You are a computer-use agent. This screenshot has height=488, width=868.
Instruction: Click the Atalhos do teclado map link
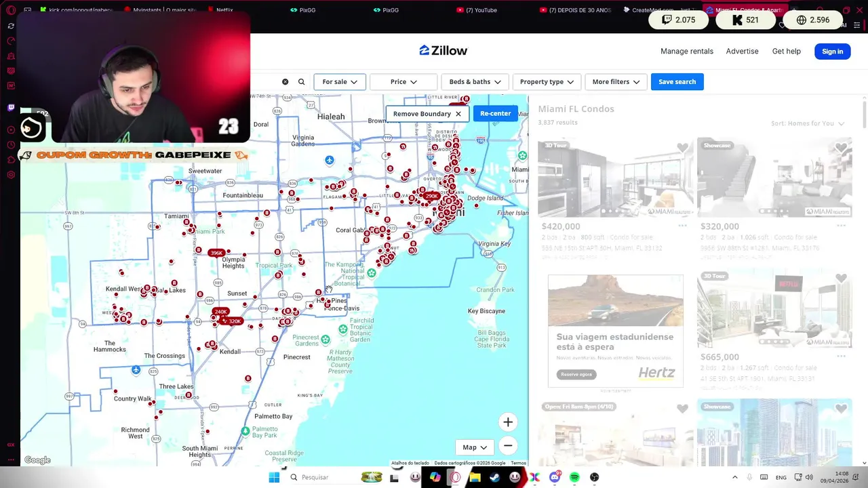coord(410,463)
